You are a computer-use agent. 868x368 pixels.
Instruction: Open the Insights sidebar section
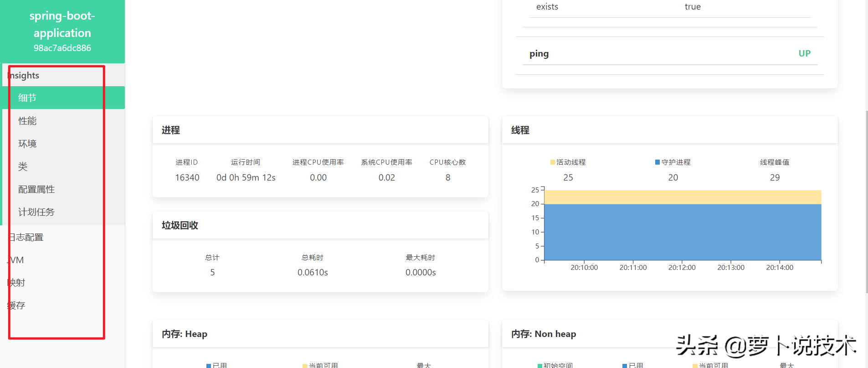(62, 75)
